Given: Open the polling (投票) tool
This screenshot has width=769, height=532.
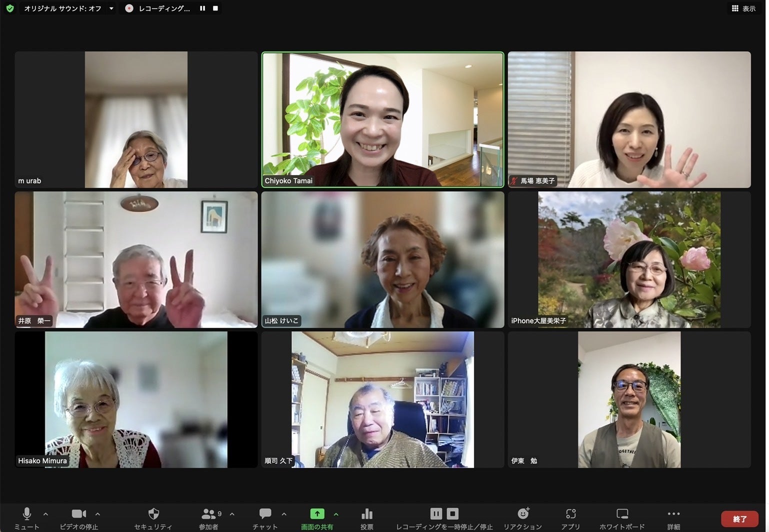Looking at the screenshot, I should 366,514.
